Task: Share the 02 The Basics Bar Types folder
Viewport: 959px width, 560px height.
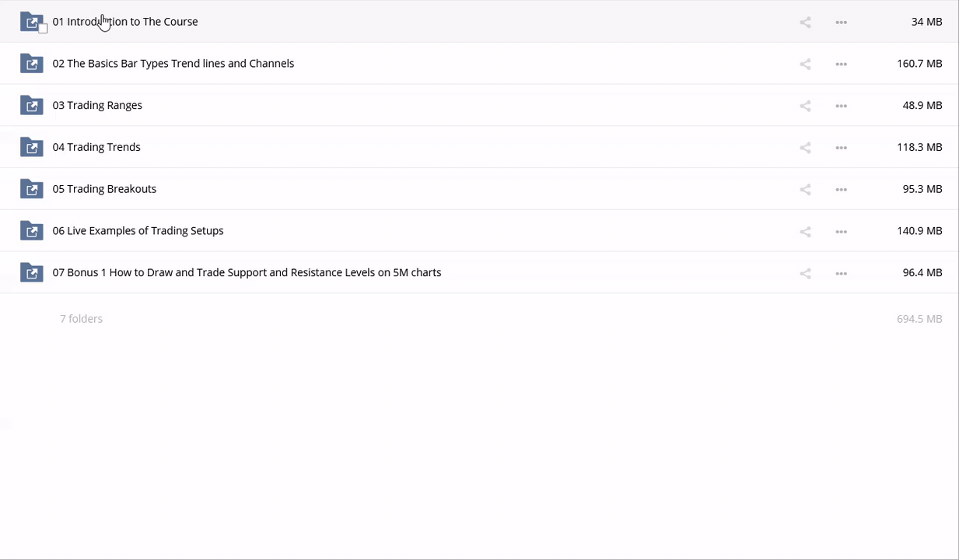Action: tap(805, 65)
